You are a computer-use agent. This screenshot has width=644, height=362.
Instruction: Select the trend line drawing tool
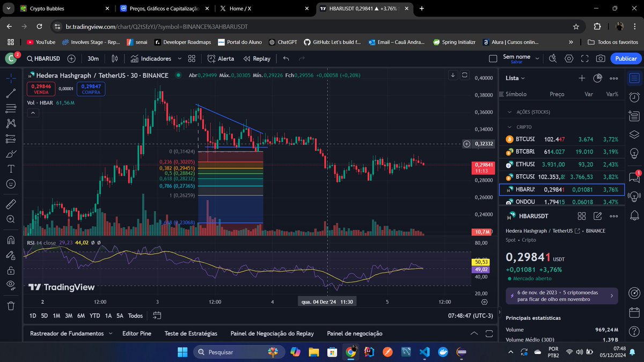point(11,93)
